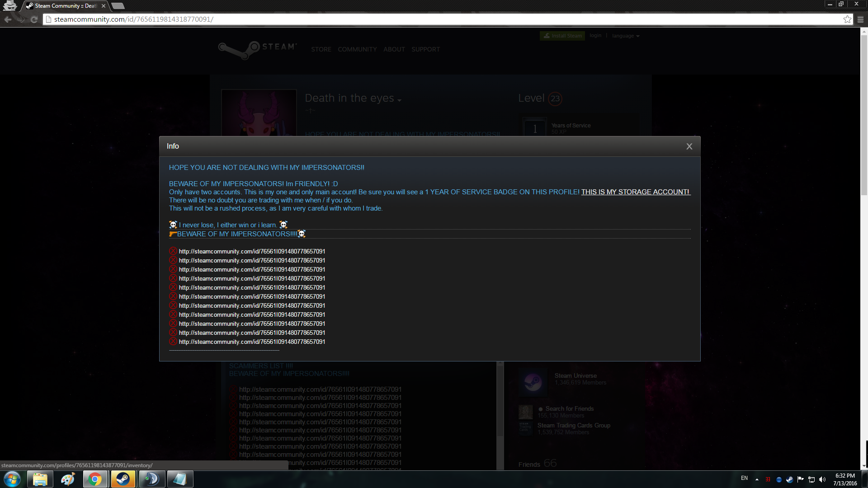Click the first impersonator profile URL

(252, 251)
